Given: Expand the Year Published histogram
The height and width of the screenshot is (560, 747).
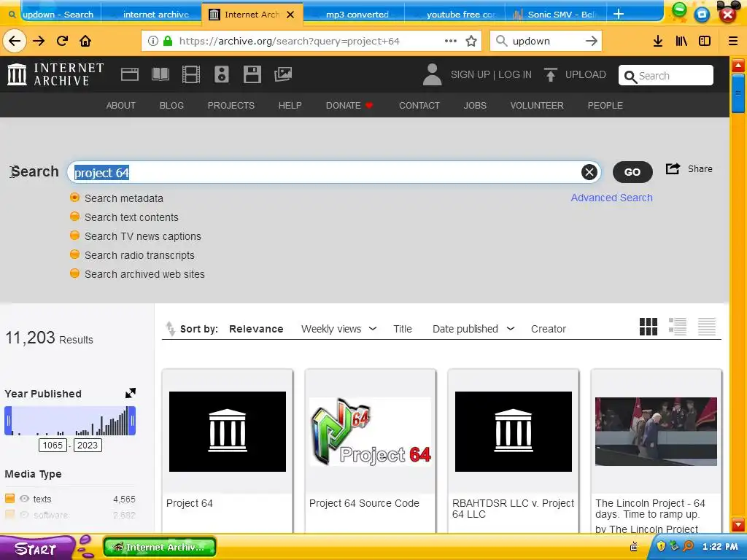Looking at the screenshot, I should (x=131, y=393).
